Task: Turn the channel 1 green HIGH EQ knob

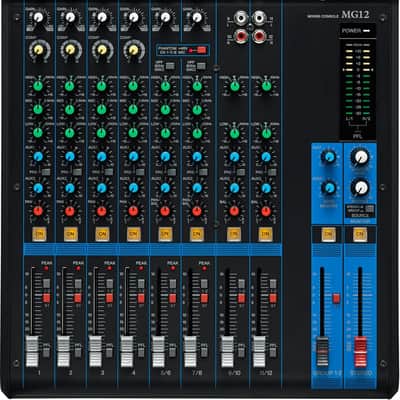Action: pyautogui.click(x=38, y=86)
